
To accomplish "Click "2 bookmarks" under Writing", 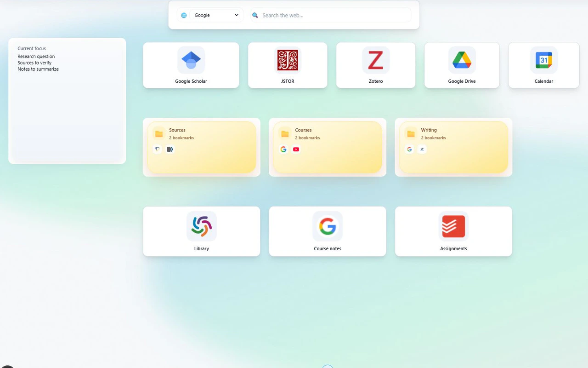I will 433,138.
